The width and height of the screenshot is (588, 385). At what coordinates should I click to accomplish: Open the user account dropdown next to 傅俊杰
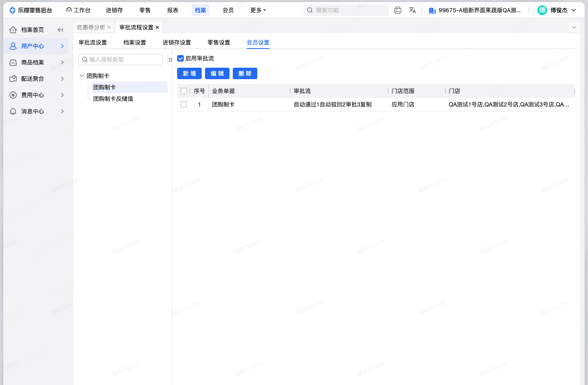[x=574, y=10]
